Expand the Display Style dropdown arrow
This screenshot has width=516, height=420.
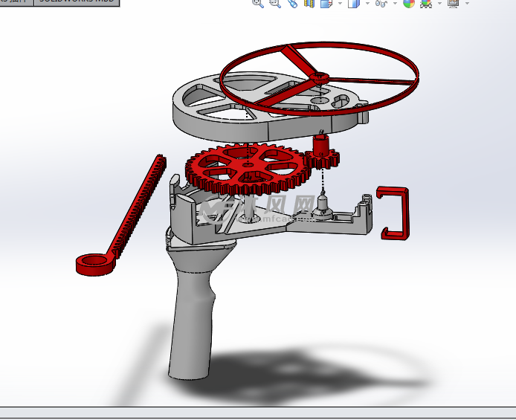tap(367, 3)
